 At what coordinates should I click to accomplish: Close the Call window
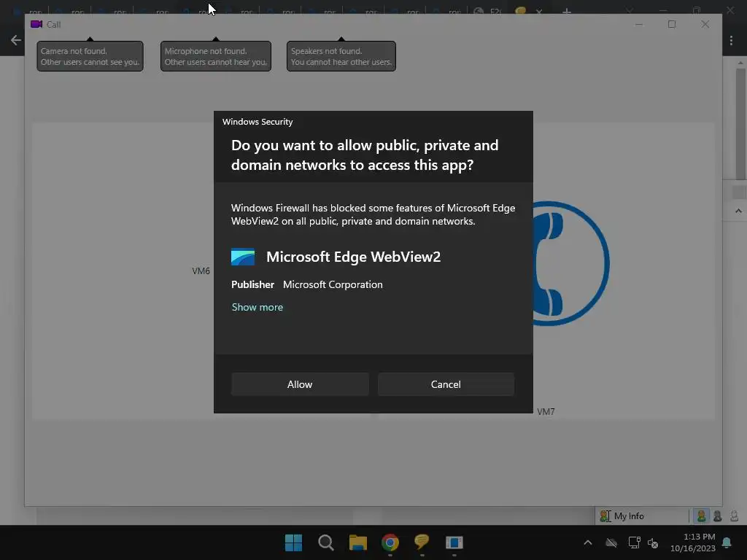(705, 24)
